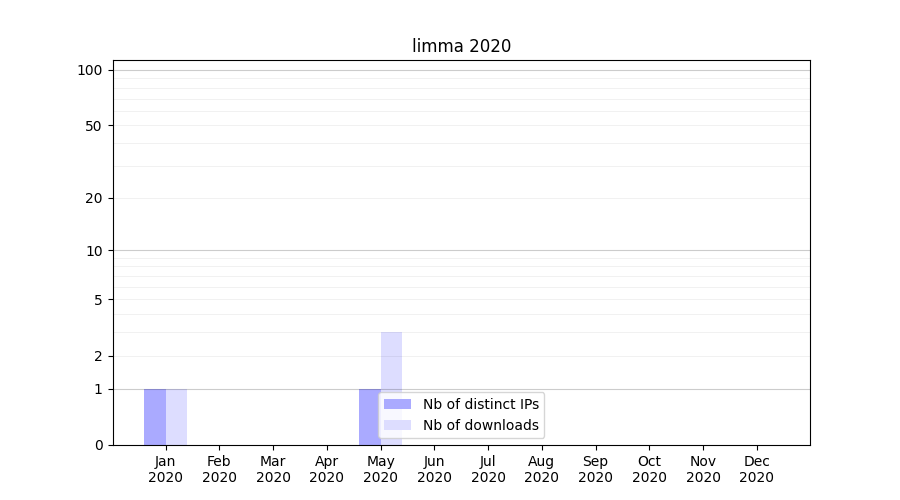Select the "Nb of downloads" legend label
The image size is (900, 500).
(x=480, y=425)
